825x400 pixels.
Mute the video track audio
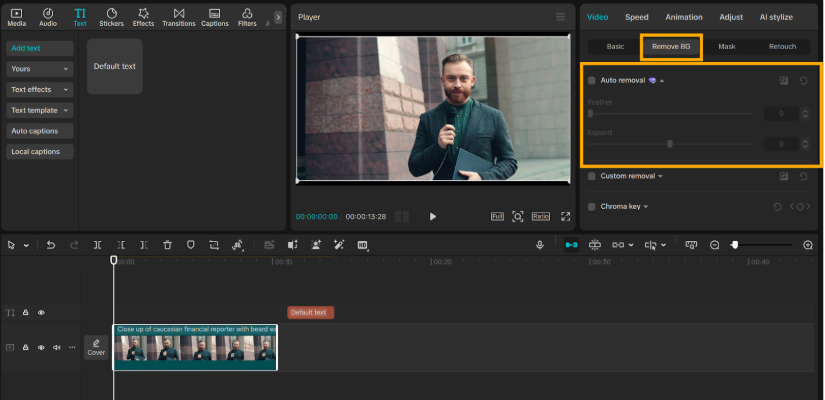[56, 347]
